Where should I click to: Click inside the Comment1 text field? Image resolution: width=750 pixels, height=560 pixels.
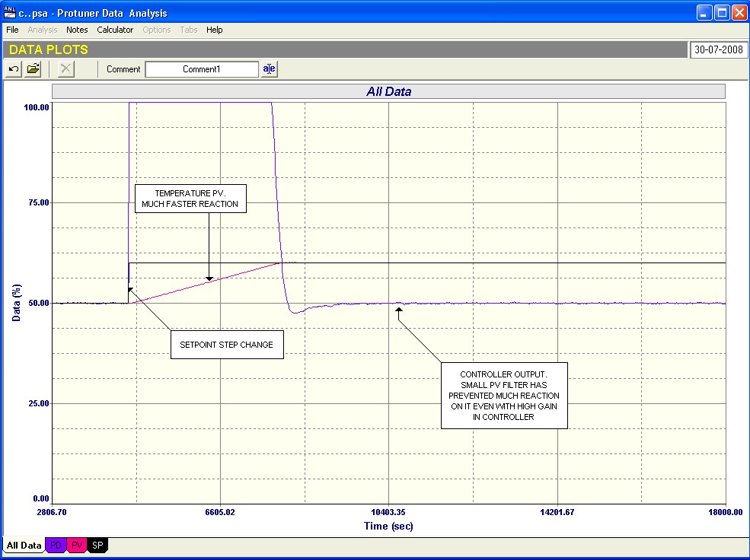202,69
